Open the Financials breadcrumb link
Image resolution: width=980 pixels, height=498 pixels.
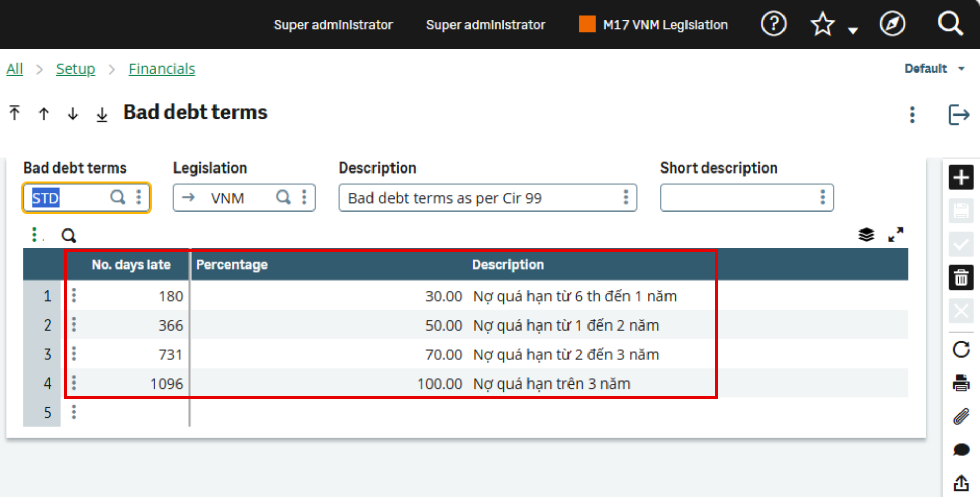click(x=162, y=69)
